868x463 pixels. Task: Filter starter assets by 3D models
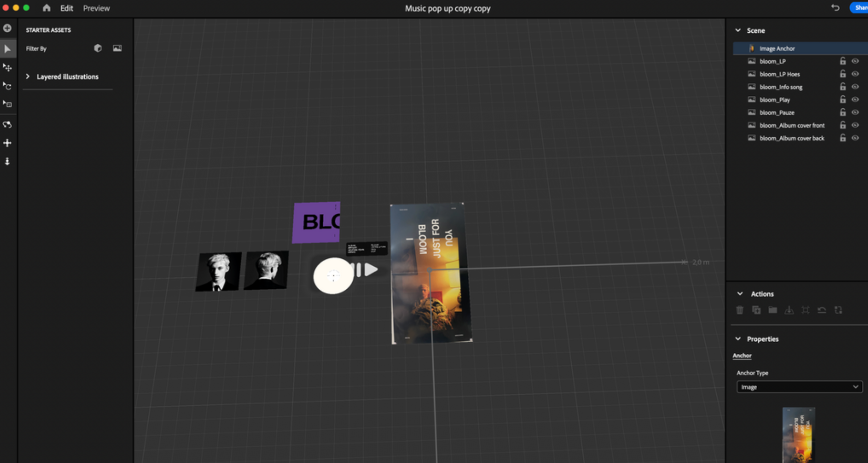click(x=98, y=48)
